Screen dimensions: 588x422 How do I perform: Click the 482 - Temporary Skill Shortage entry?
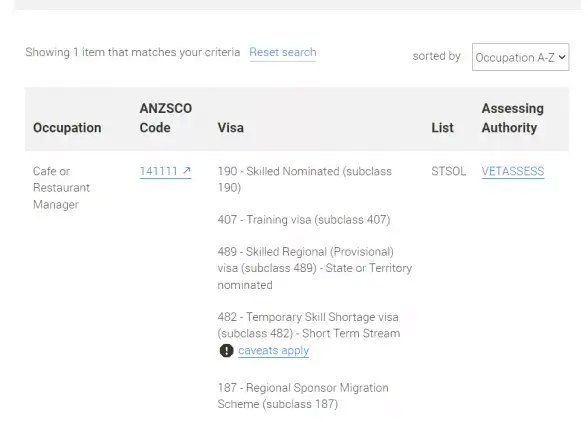coord(309,325)
